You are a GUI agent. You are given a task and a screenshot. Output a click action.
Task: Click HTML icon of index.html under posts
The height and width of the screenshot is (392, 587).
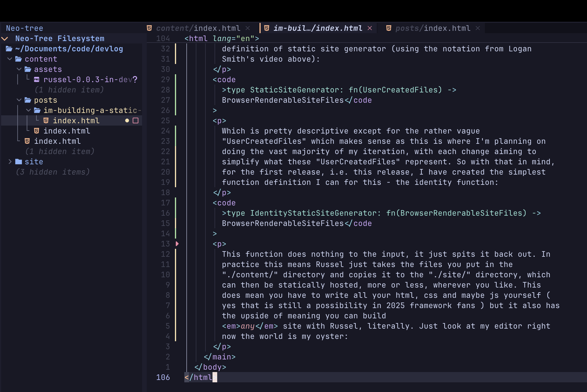(x=37, y=131)
